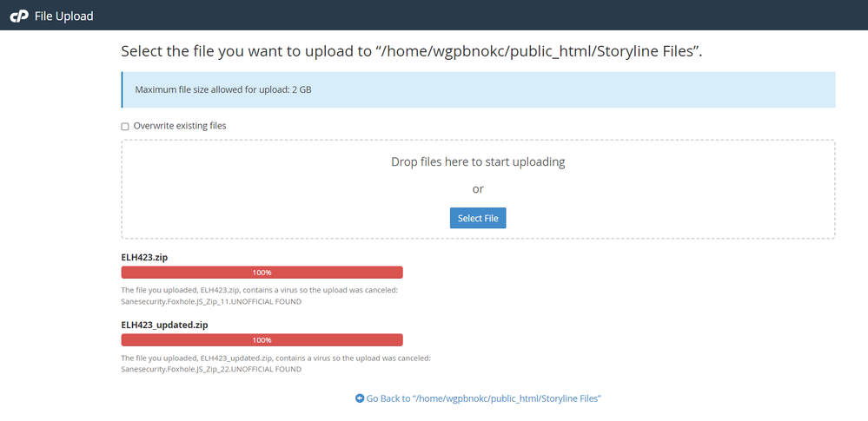Click the "or" text in the drop zone
The image size is (868, 421).
point(478,188)
